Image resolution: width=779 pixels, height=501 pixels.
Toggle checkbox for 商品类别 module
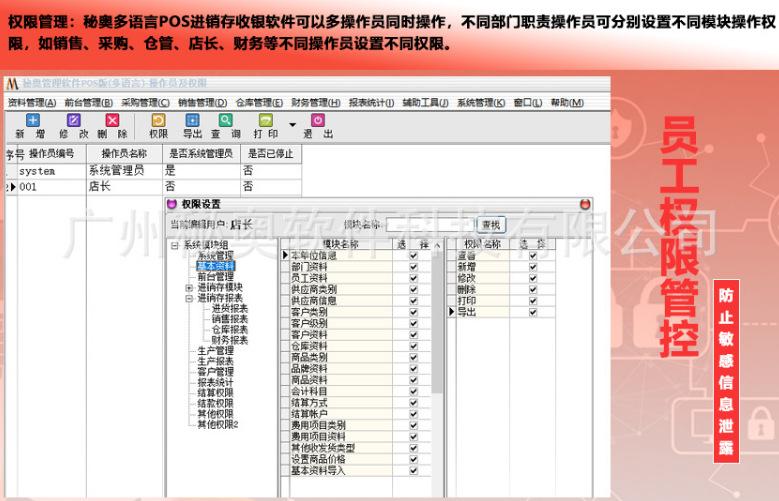[x=413, y=357]
